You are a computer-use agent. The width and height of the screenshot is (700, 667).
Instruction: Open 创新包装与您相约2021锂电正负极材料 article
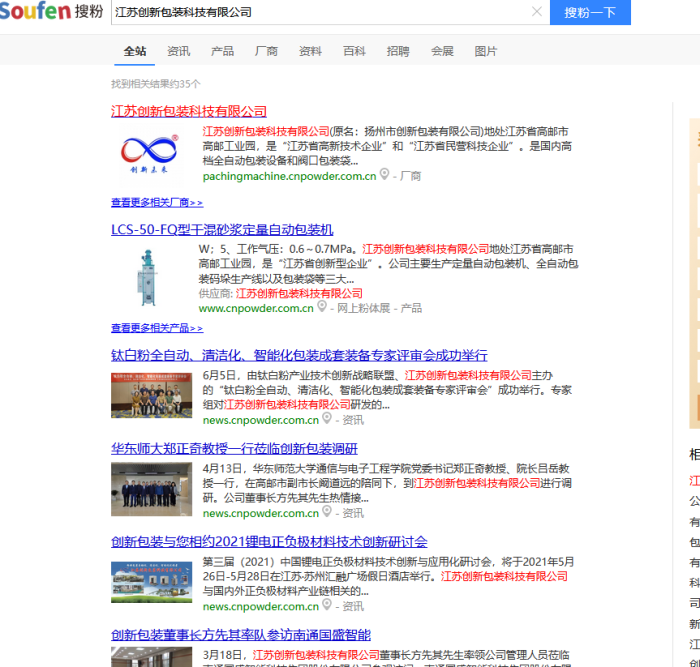click(269, 542)
